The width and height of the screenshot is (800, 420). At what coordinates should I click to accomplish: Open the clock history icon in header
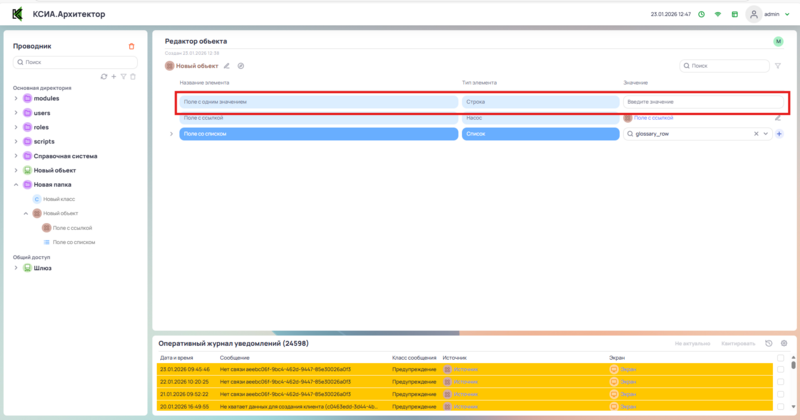pyautogui.click(x=702, y=14)
